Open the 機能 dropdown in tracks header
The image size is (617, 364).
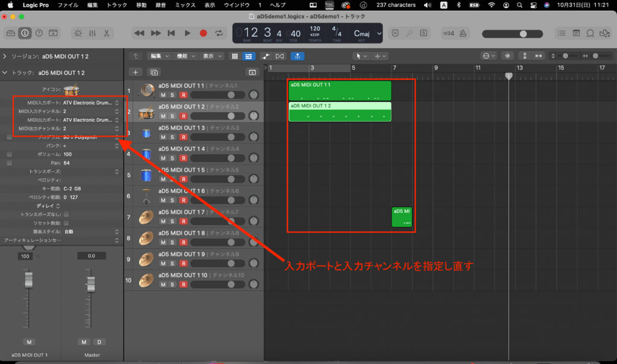pyautogui.click(x=184, y=56)
